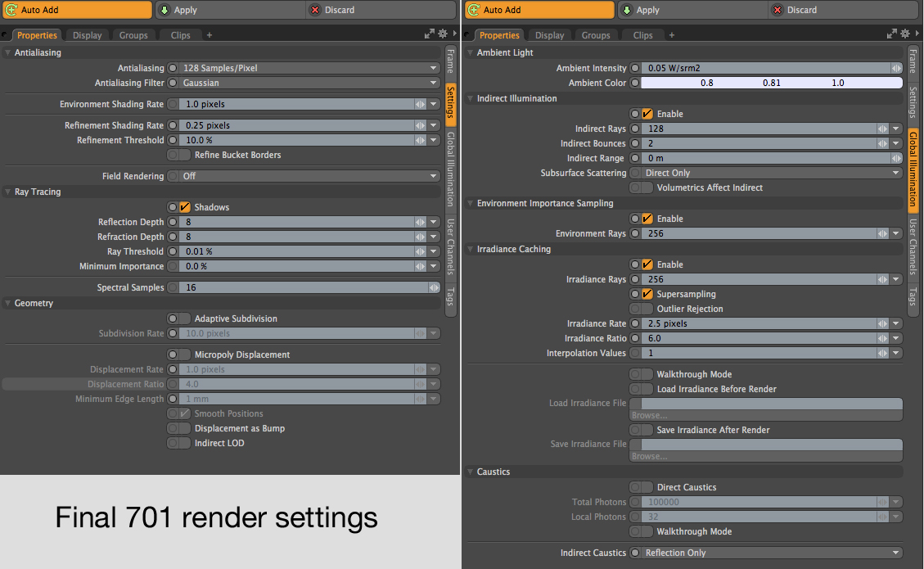The image size is (924, 569).
Task: Collapse the Caustics section
Action: pos(471,472)
